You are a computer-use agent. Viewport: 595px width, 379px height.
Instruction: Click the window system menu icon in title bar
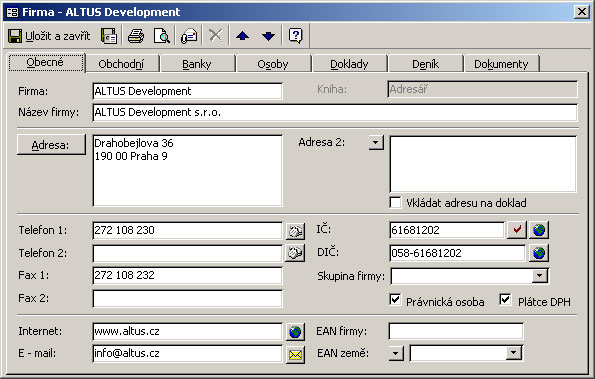pyautogui.click(x=13, y=12)
